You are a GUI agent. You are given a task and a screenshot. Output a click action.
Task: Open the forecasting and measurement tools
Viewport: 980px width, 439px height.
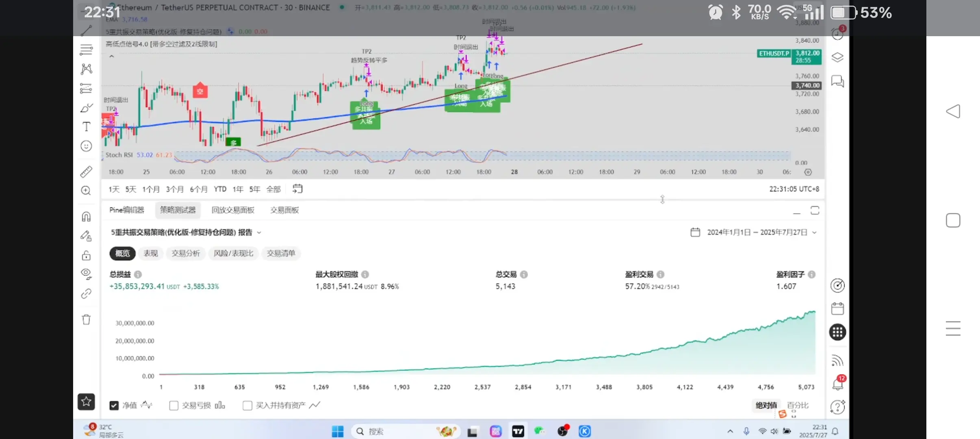click(x=86, y=88)
